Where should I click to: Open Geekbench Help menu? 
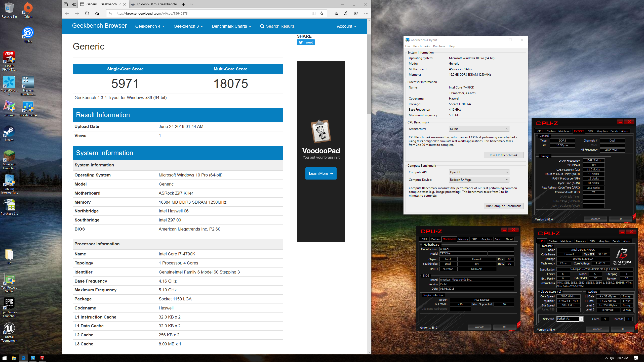[452, 46]
